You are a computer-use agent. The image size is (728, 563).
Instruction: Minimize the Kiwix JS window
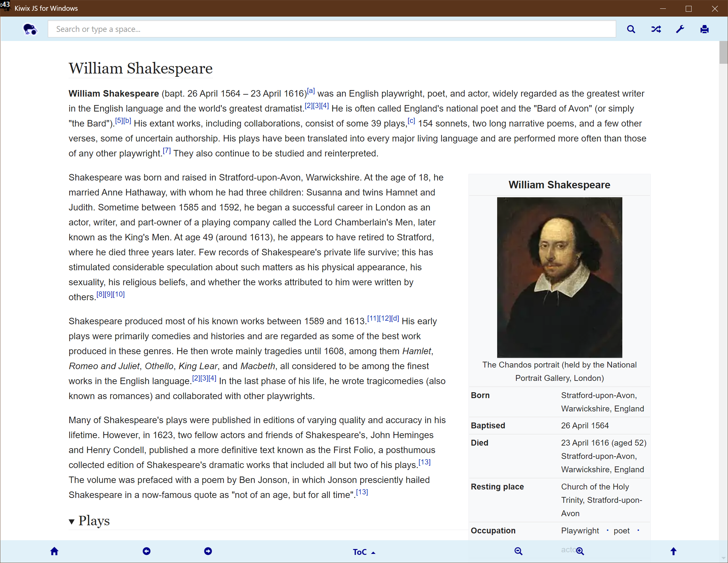663,8
